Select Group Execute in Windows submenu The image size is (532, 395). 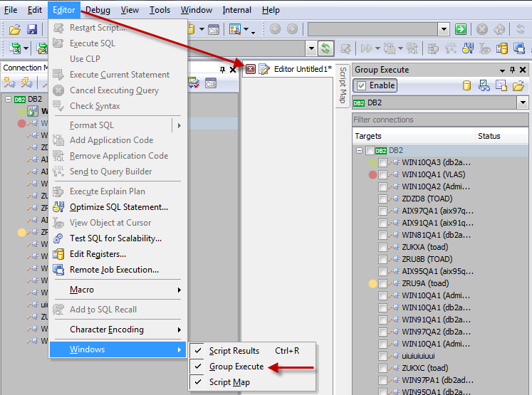[252, 367]
